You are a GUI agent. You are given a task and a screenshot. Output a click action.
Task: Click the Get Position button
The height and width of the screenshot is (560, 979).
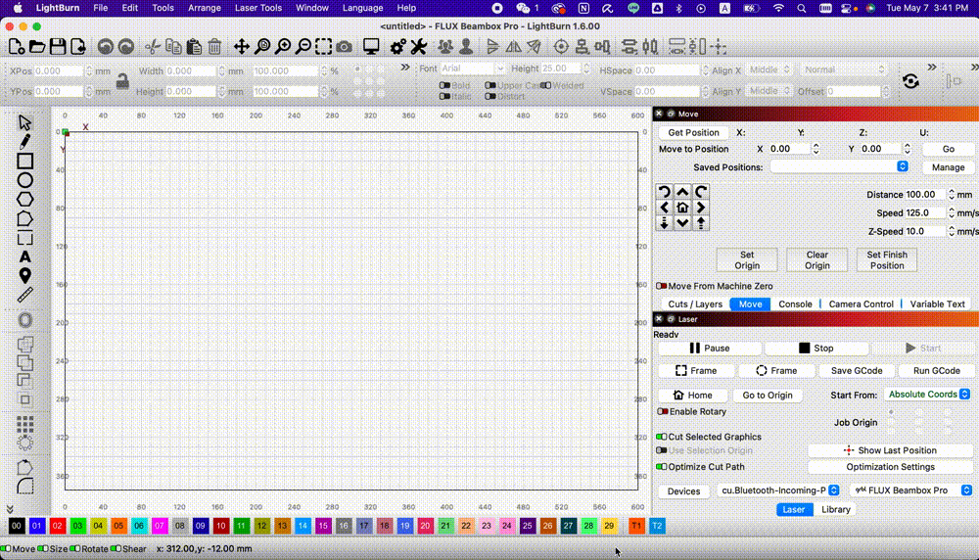[x=693, y=133]
